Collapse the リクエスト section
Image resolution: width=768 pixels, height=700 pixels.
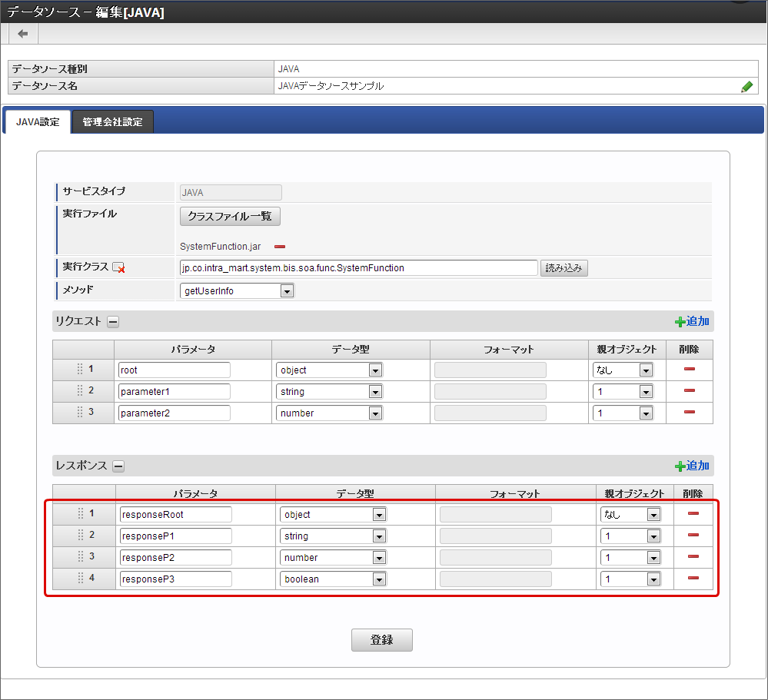tap(112, 322)
